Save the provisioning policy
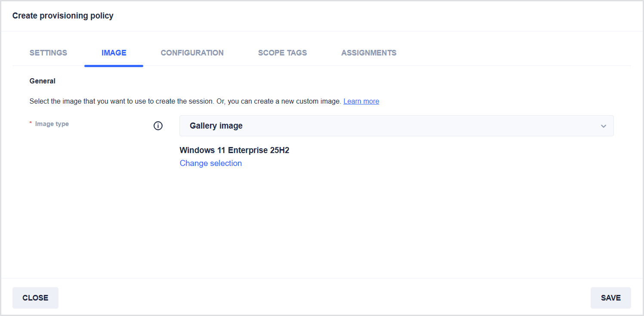644x316 pixels. [610, 298]
